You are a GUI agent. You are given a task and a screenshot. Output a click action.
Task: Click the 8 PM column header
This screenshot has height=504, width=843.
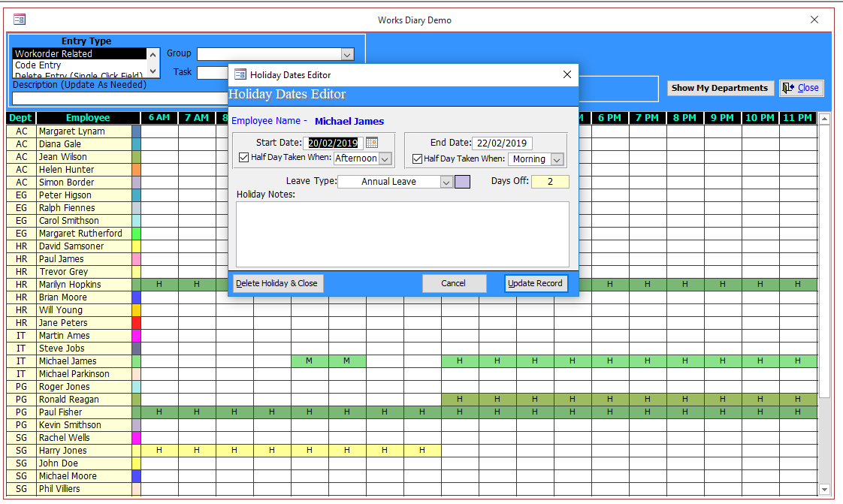pos(685,118)
